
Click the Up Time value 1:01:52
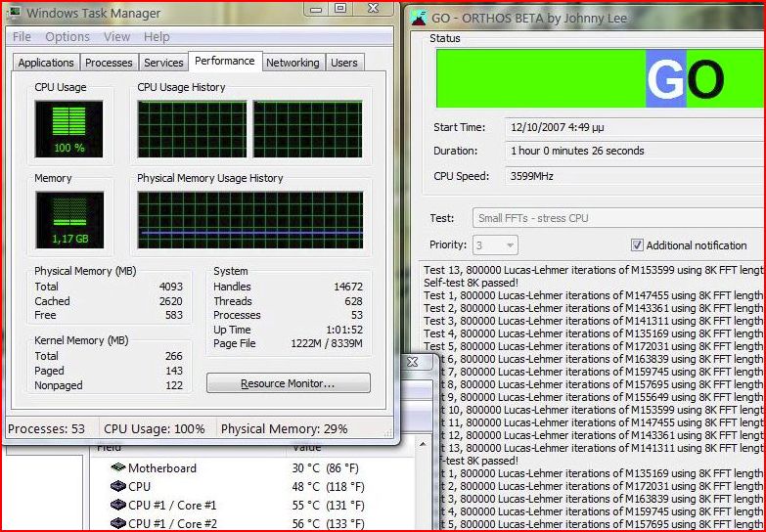pos(344,330)
